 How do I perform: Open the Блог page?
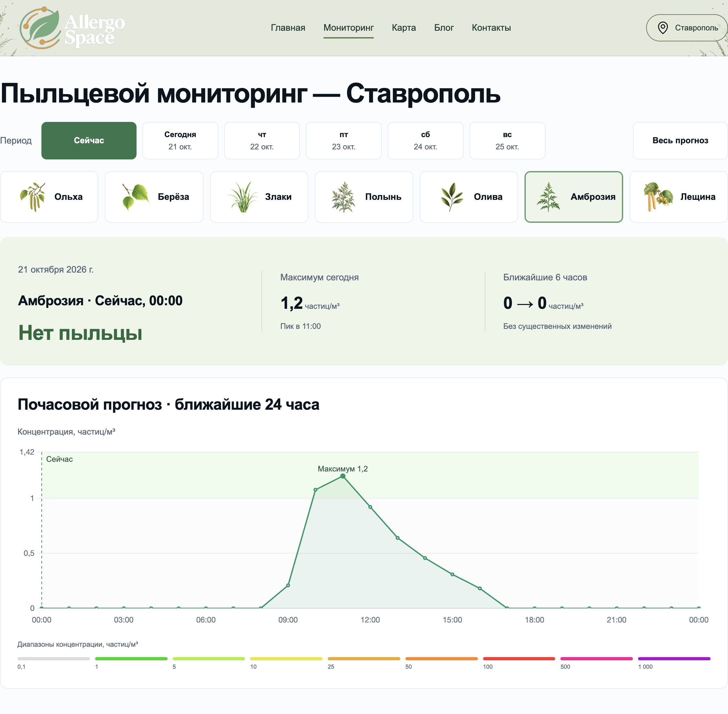[444, 28]
